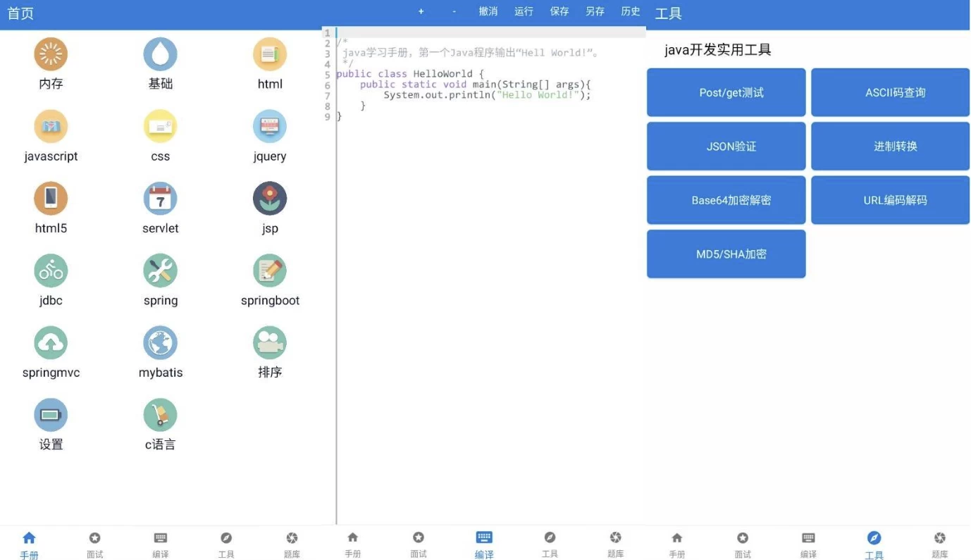
Task: Tap the jsp flower icon
Action: [x=270, y=199]
